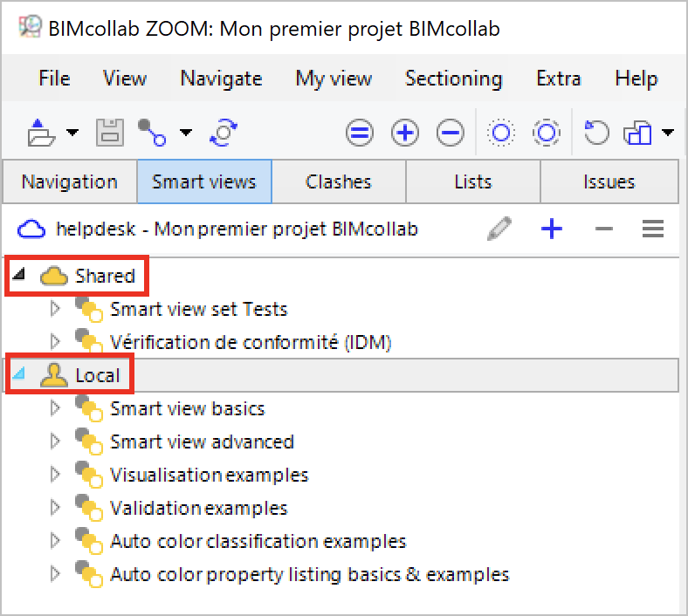Click the open file folder icon
This screenshot has height=616, width=688.
41,133
